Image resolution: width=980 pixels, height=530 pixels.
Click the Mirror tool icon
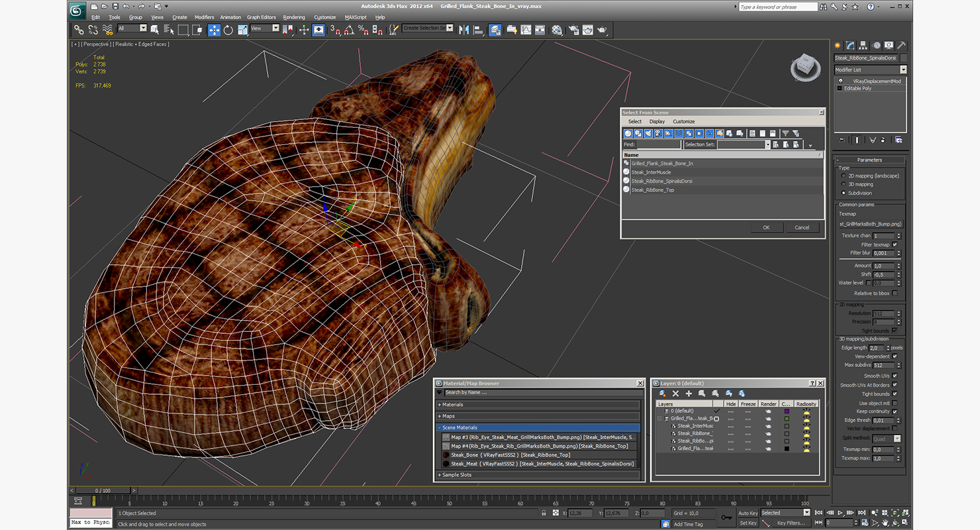coord(464,30)
